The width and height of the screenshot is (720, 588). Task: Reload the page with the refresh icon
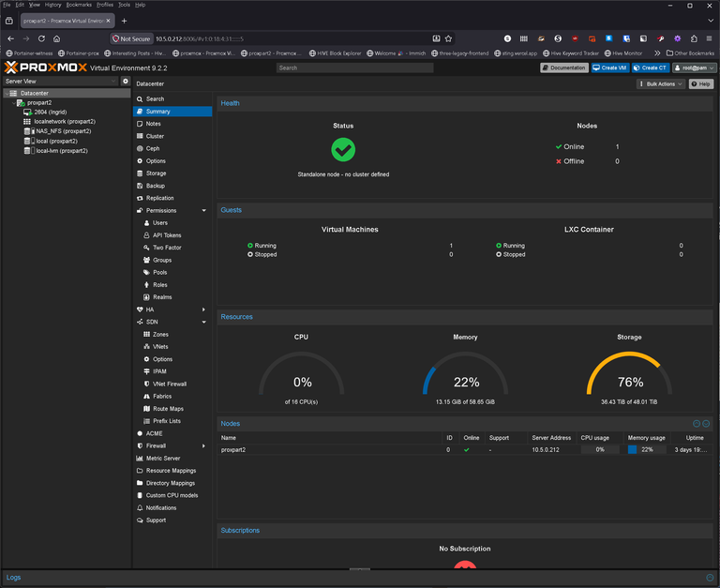coord(41,38)
